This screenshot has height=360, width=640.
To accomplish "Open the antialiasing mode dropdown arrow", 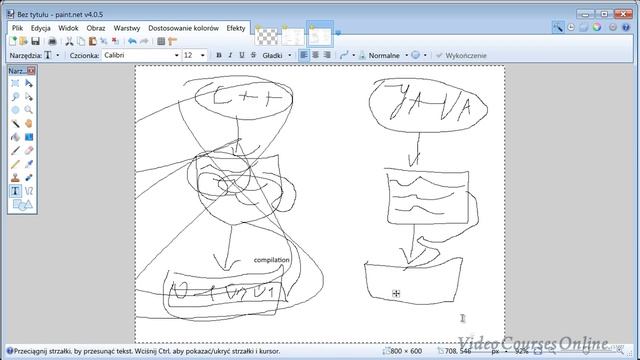I will (353, 55).
